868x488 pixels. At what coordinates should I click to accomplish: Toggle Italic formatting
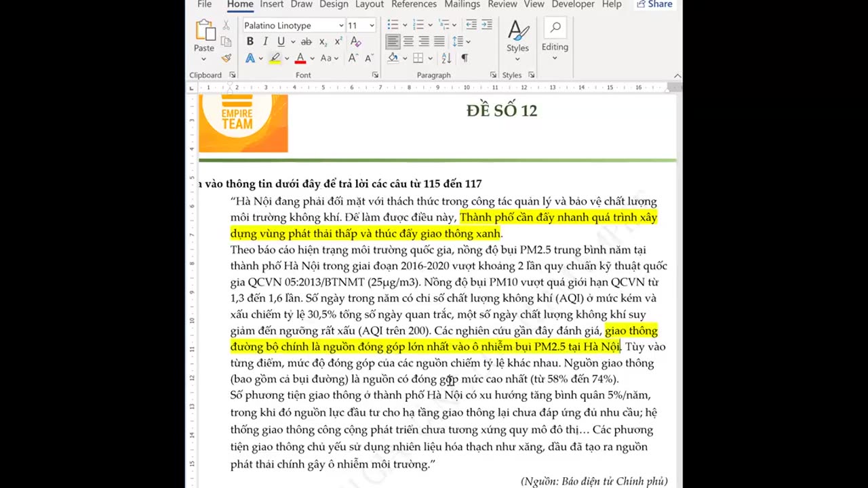265,42
